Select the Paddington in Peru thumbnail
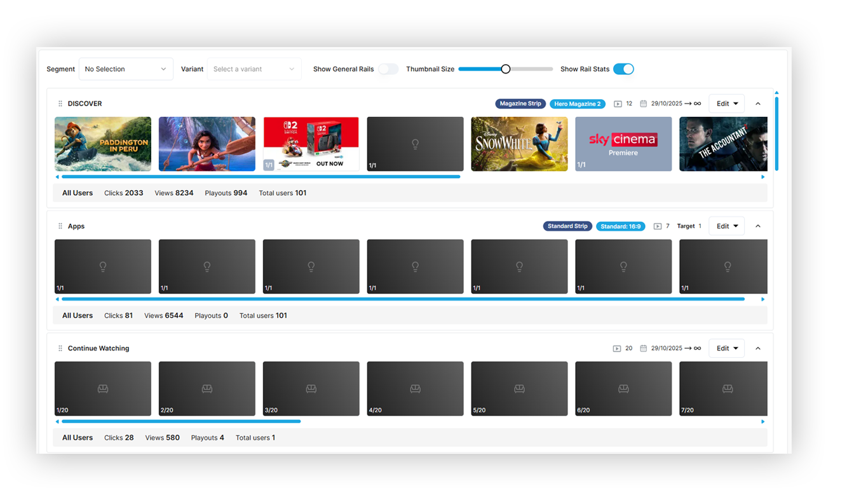Viewport: 868px width, 488px height. [x=103, y=144]
